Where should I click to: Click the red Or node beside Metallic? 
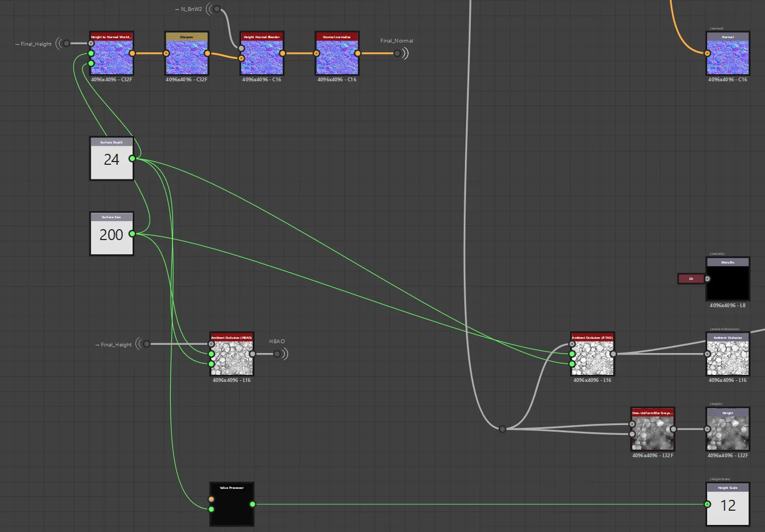click(x=691, y=279)
